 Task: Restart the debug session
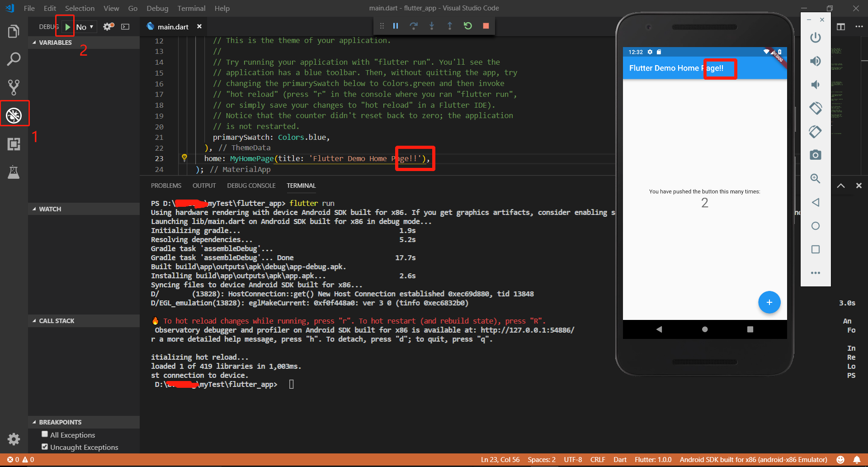(x=468, y=26)
